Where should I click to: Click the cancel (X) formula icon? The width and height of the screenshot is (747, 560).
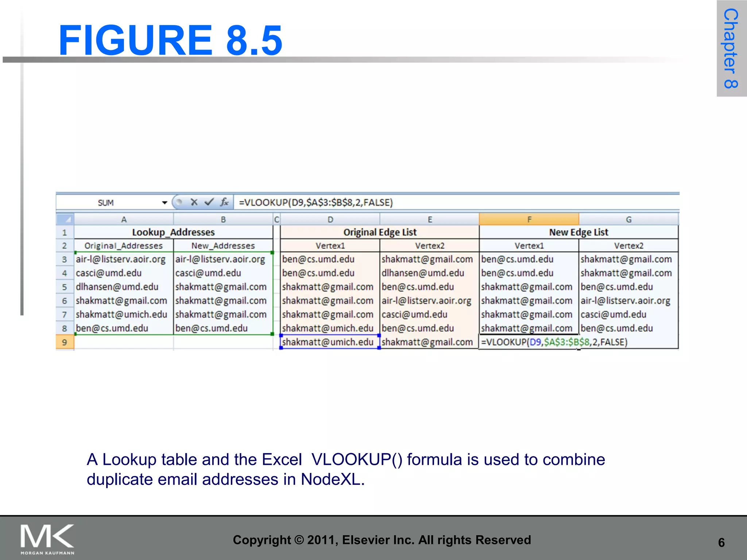tap(194, 202)
